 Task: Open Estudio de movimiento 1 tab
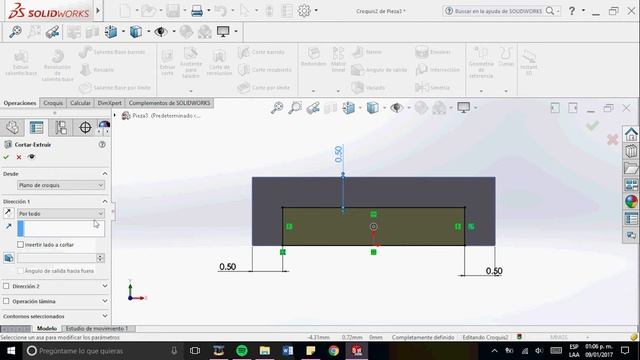(x=97, y=329)
